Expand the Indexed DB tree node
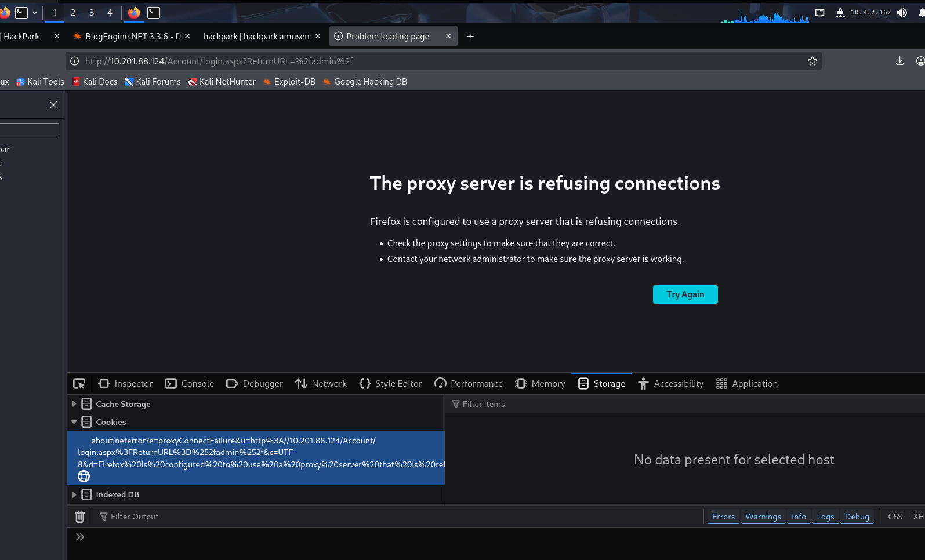Viewport: 925px width, 560px height. click(x=74, y=494)
